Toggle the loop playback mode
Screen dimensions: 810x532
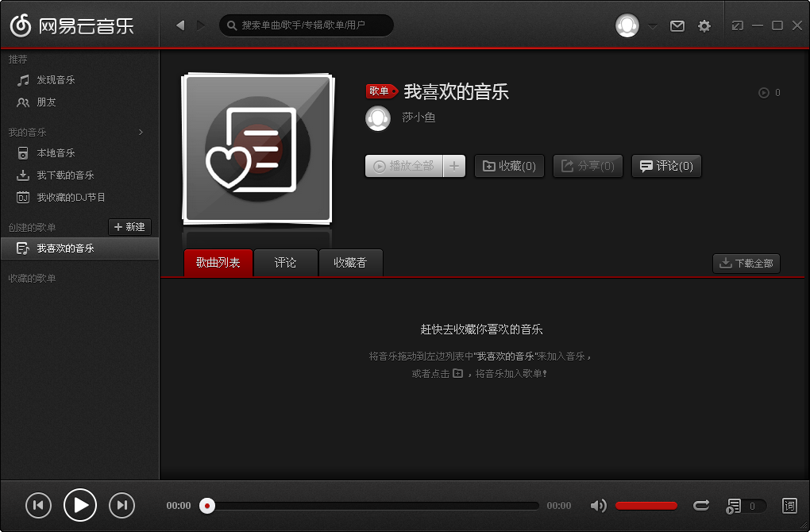point(701,505)
